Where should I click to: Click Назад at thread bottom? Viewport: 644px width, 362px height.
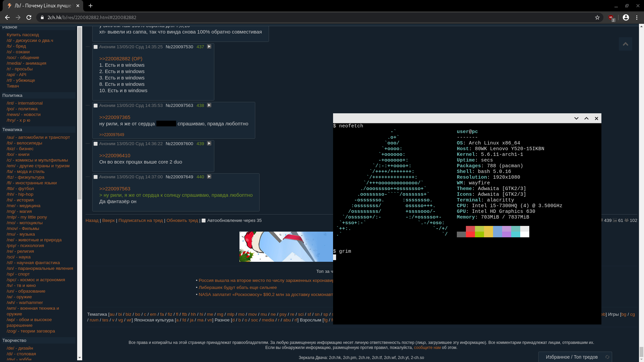[92, 221]
